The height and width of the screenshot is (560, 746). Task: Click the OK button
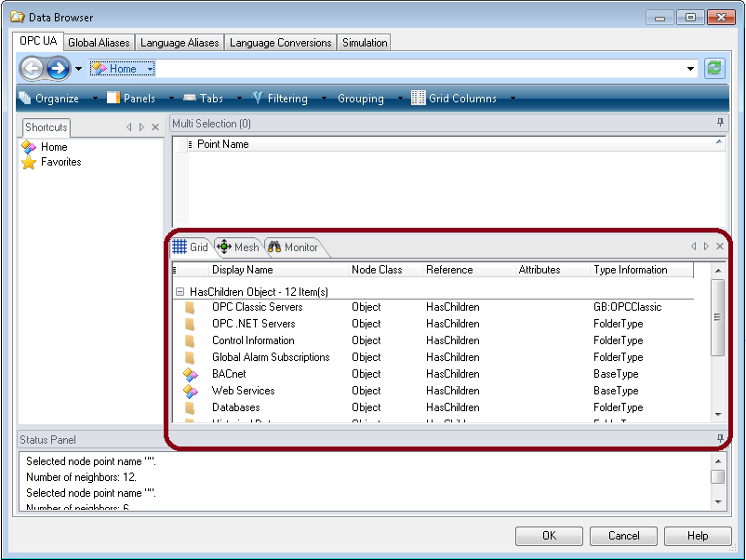point(549,536)
